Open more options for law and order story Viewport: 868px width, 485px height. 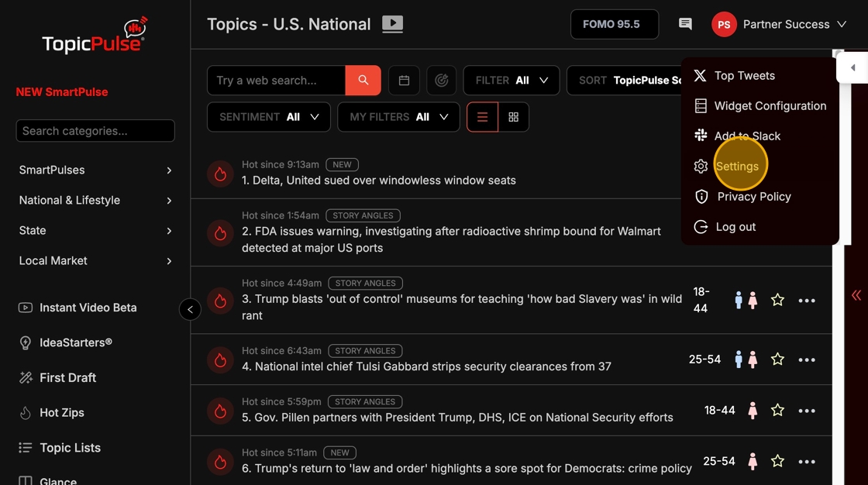[807, 462]
